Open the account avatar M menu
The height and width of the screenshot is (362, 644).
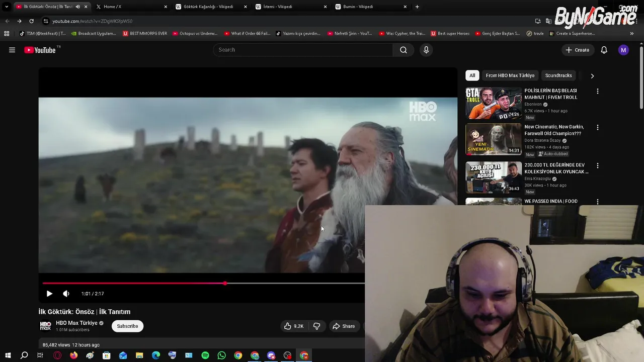pos(623,50)
